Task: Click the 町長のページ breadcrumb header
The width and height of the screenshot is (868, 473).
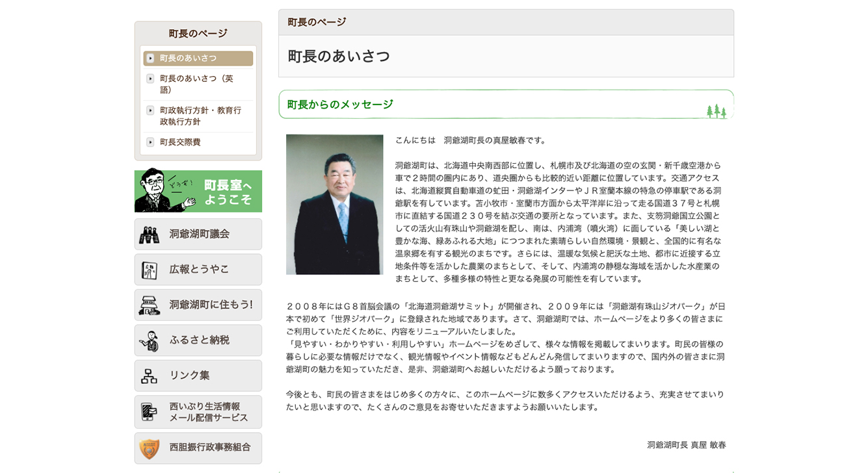Action: point(317,22)
